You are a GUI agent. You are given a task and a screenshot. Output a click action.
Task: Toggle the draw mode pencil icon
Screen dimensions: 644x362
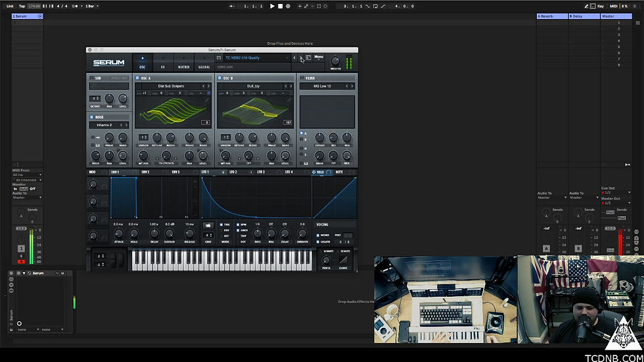click(586, 6)
